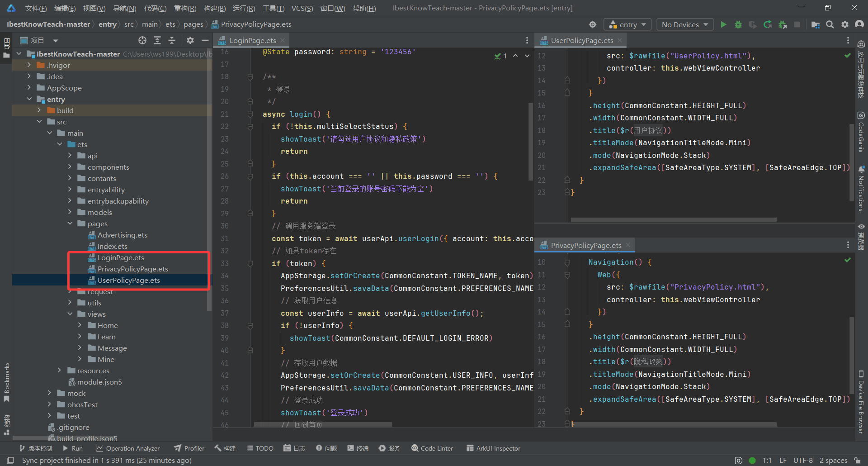Expand all nodes in project panel
The image size is (868, 466).
(x=157, y=40)
